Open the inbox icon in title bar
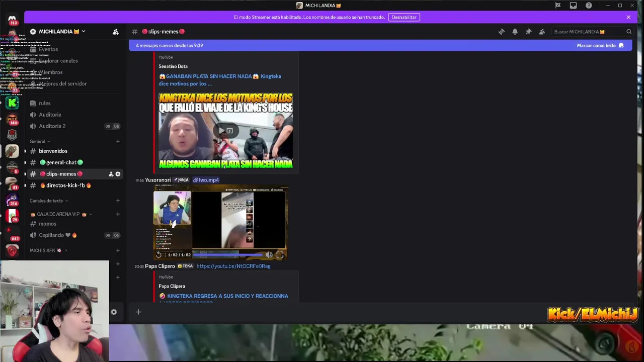This screenshot has width=644, height=362. point(573,6)
